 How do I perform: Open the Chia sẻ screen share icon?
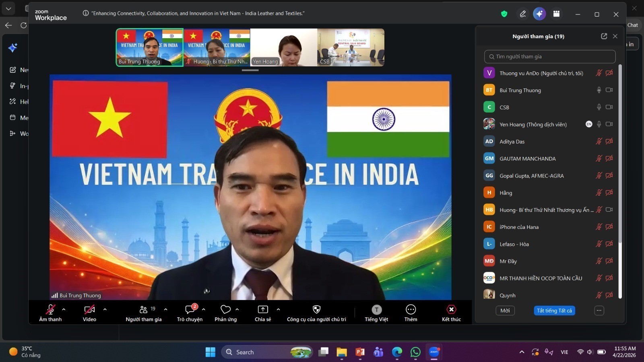262,310
